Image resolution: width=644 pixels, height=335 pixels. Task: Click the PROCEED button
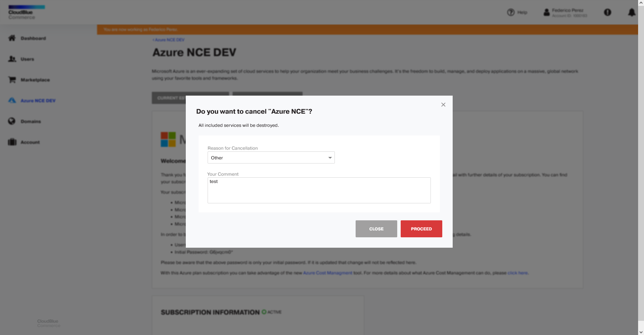421,229
